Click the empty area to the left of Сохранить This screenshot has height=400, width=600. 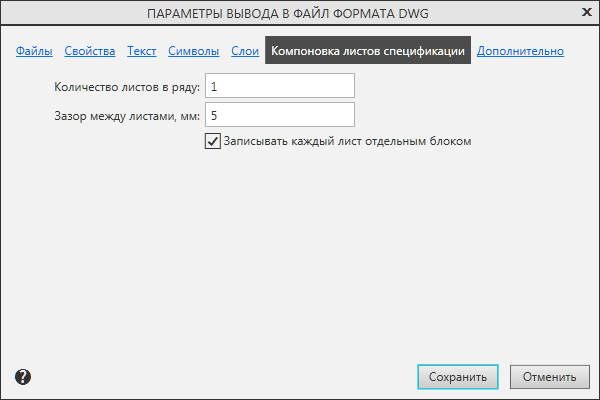click(x=250, y=377)
